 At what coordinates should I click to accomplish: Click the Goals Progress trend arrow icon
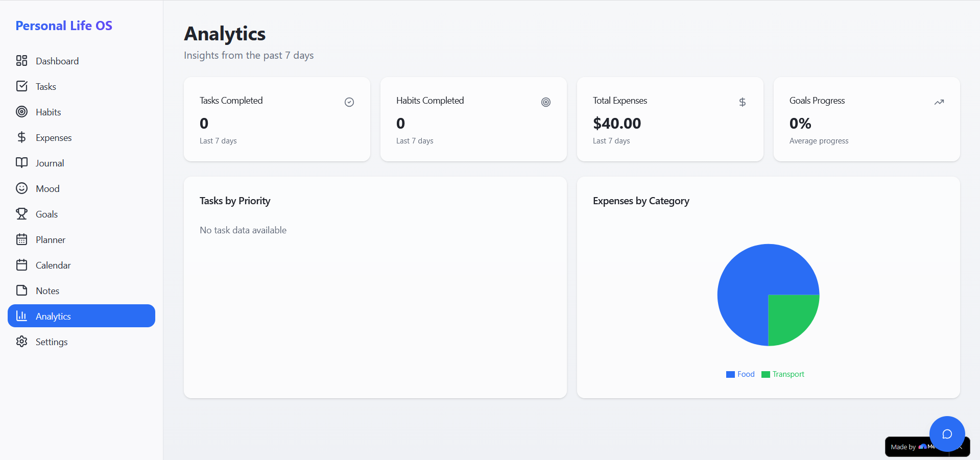pyautogui.click(x=939, y=102)
